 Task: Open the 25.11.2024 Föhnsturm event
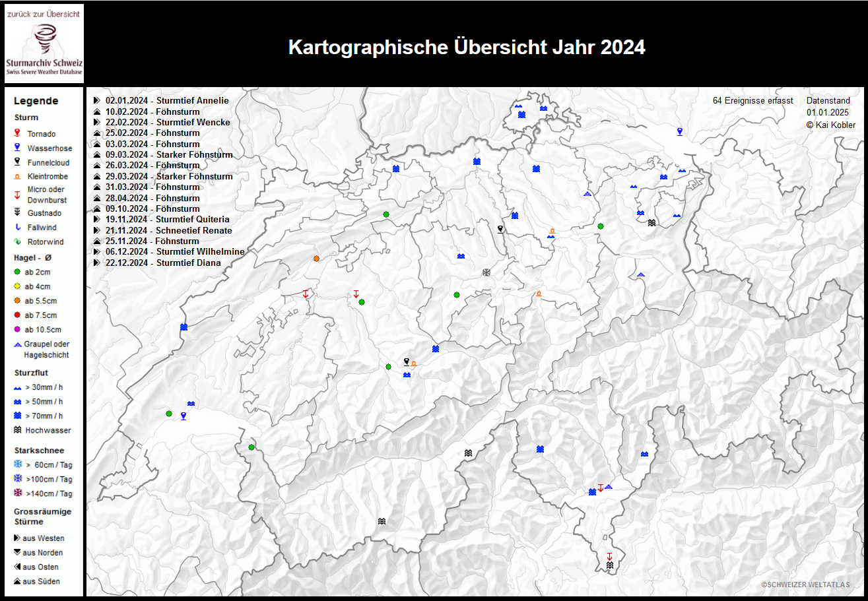[152, 241]
